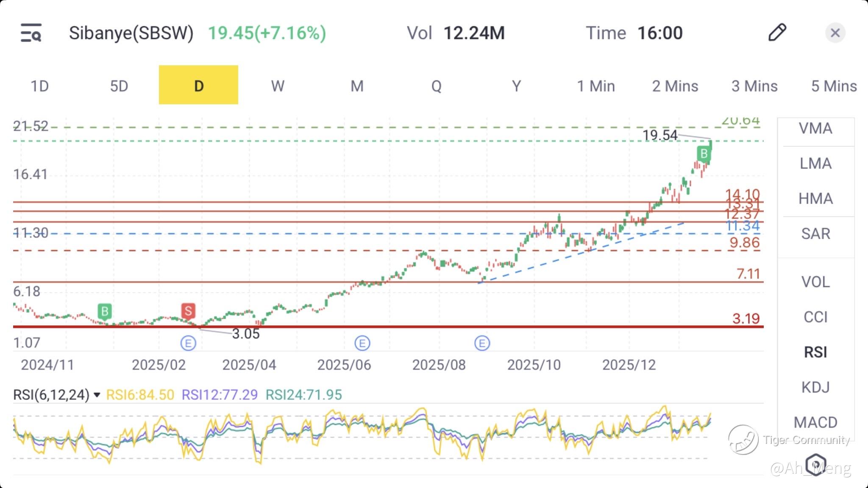The height and width of the screenshot is (488, 868).
Task: Show the VOL volume indicator
Action: pos(815,282)
